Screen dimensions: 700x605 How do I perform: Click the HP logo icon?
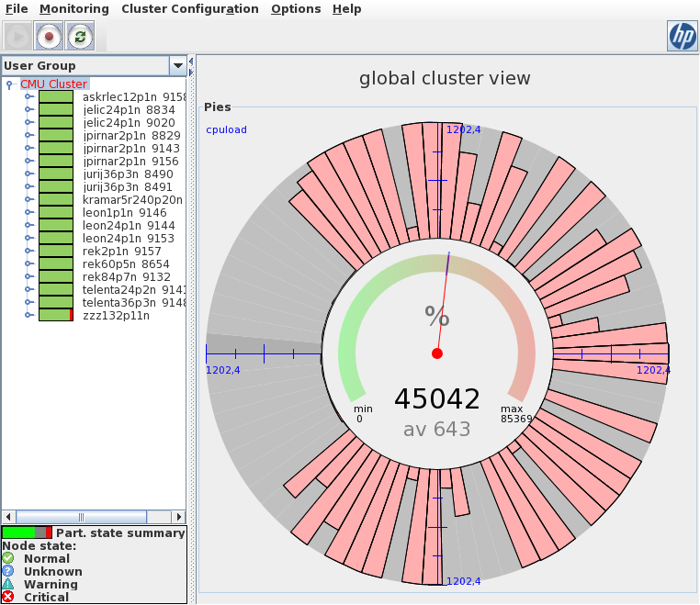pos(682,36)
